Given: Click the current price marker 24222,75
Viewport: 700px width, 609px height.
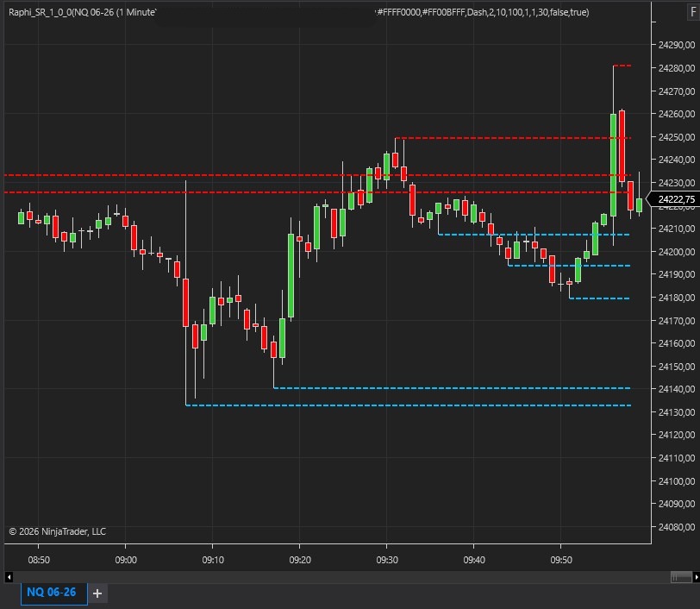Looking at the screenshot, I should [678, 199].
